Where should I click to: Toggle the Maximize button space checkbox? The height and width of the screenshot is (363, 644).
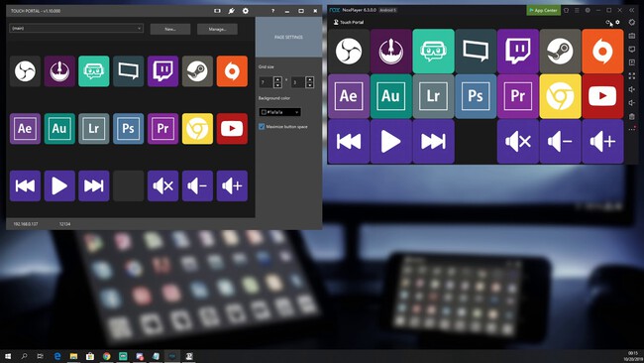[262, 127]
